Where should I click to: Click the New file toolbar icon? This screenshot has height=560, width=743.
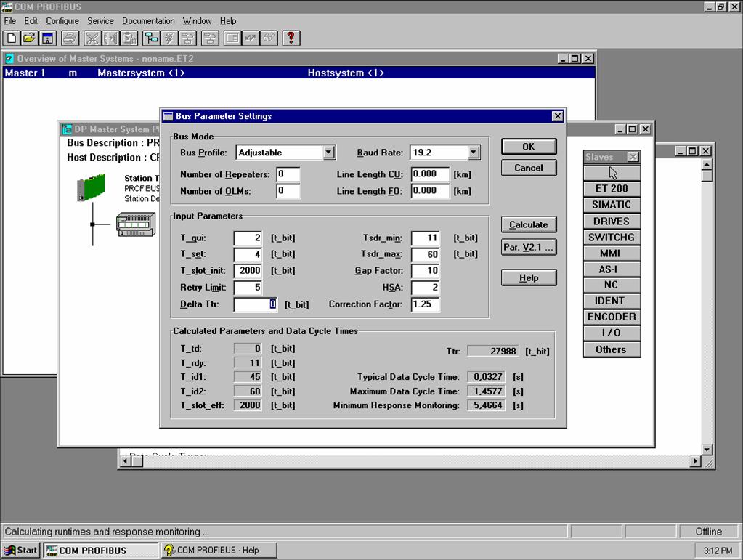12,38
